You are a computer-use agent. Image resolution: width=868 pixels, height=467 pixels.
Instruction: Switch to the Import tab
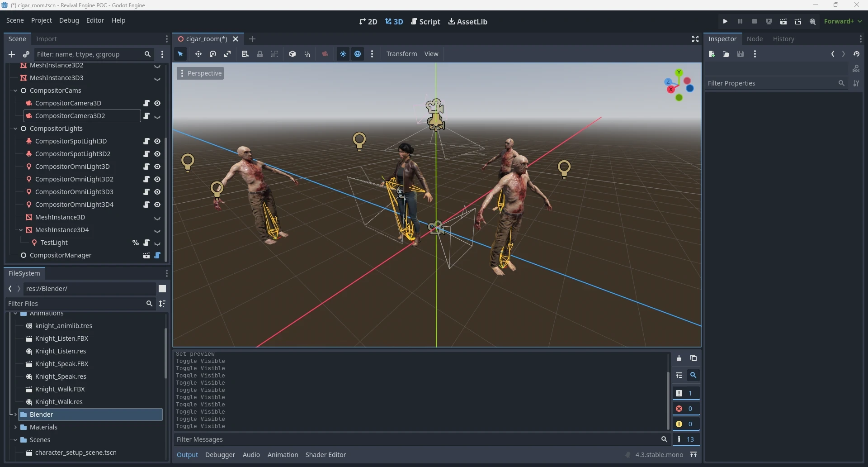tap(46, 39)
